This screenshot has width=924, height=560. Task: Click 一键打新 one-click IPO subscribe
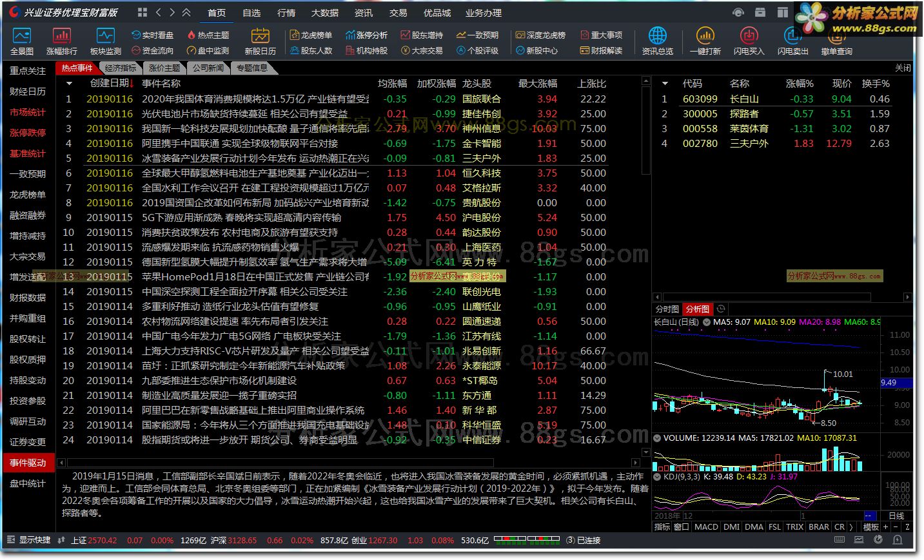[x=705, y=41]
